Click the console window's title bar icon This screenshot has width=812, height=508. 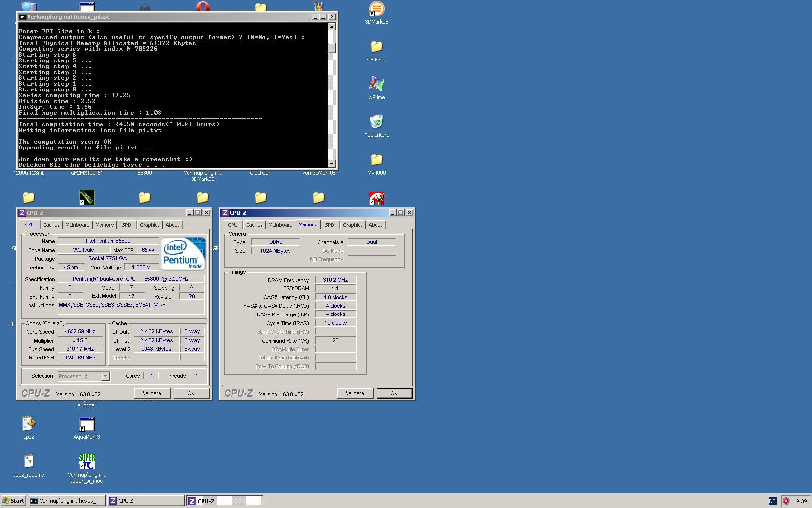click(22, 17)
